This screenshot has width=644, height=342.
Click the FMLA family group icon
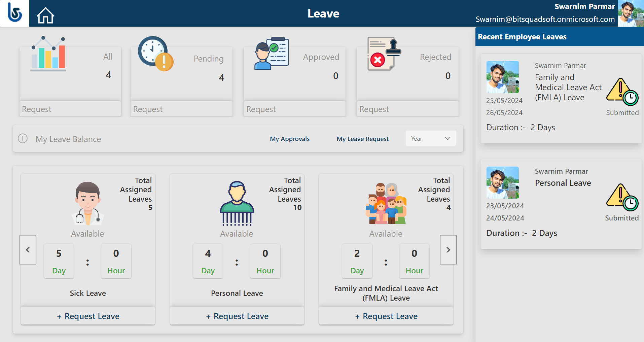[386, 203]
